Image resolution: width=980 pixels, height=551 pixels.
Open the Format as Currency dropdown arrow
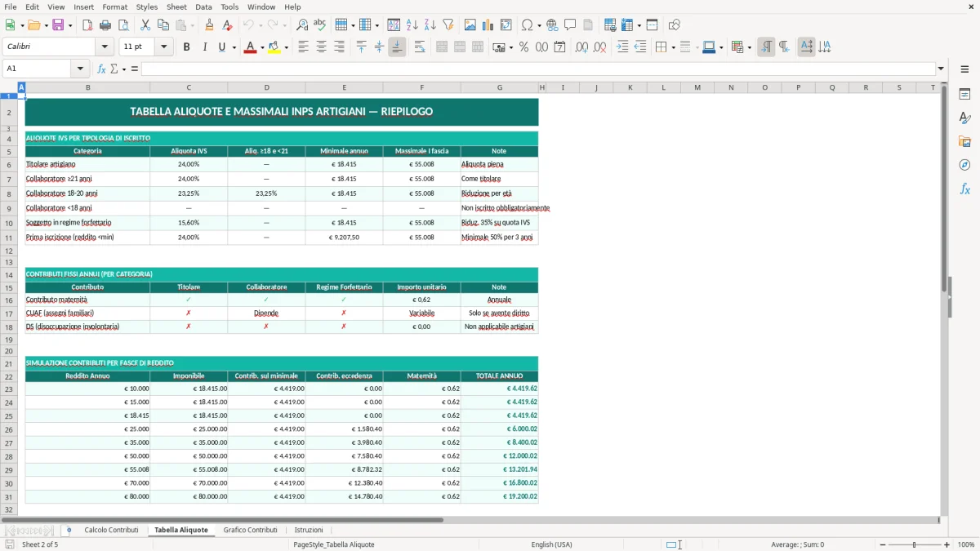510,47
